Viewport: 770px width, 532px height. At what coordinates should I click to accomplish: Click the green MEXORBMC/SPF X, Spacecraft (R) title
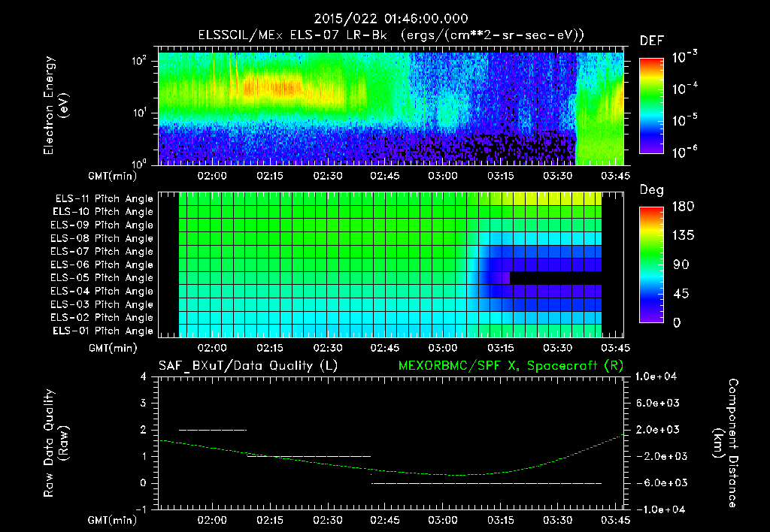click(x=511, y=366)
